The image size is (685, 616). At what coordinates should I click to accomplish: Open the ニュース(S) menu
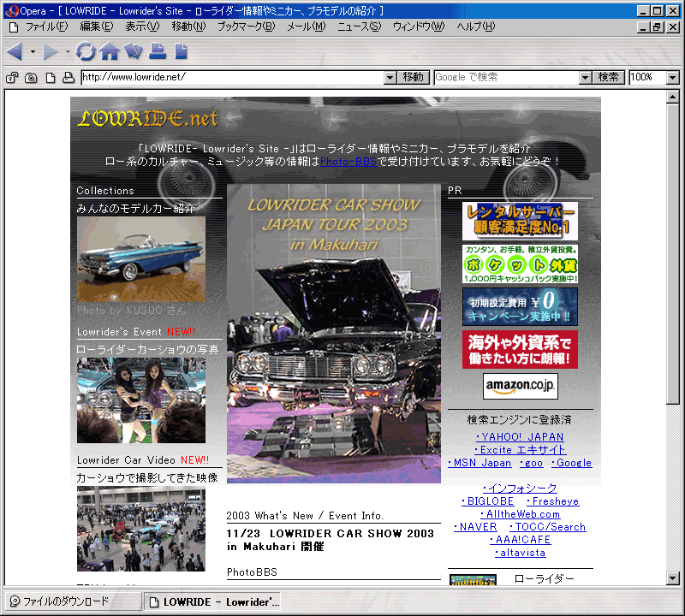tap(360, 27)
